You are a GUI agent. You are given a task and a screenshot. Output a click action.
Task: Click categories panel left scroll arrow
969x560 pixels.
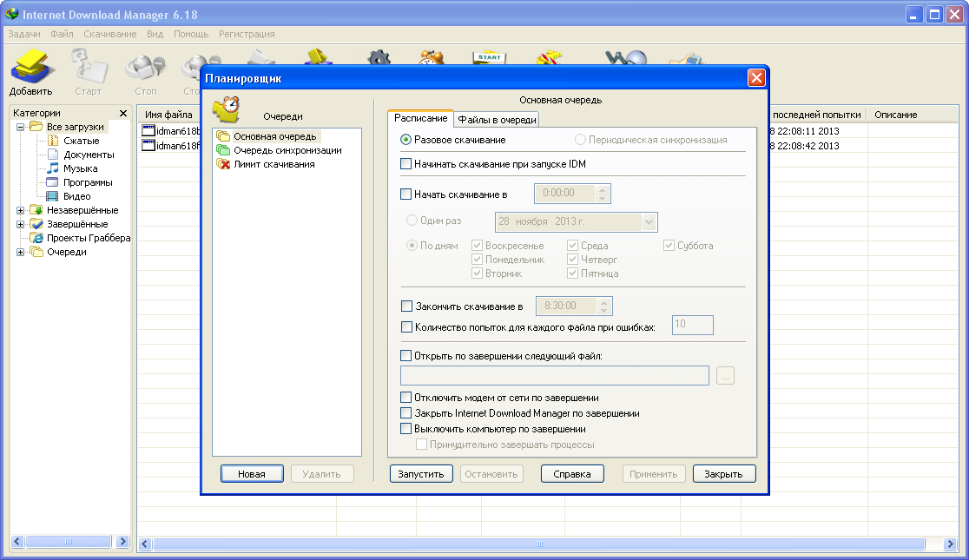coord(17,542)
